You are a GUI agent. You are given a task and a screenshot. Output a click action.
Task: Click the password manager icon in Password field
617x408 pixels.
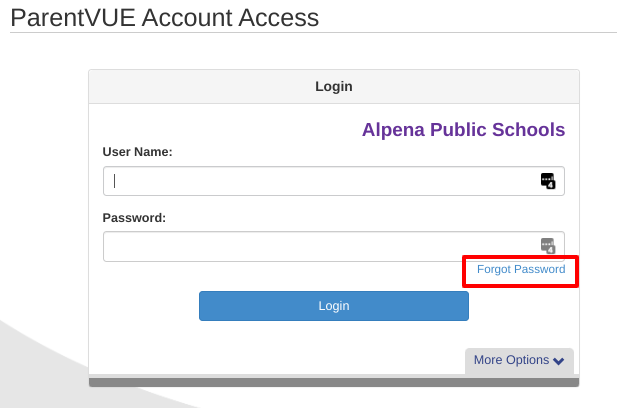[548, 246]
